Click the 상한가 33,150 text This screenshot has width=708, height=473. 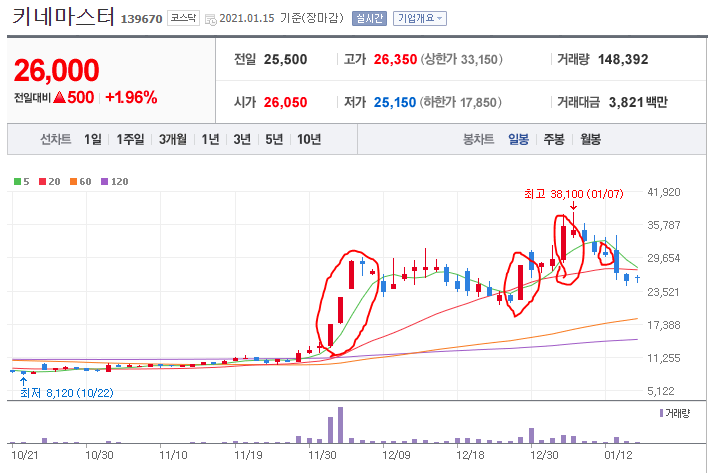point(461,60)
